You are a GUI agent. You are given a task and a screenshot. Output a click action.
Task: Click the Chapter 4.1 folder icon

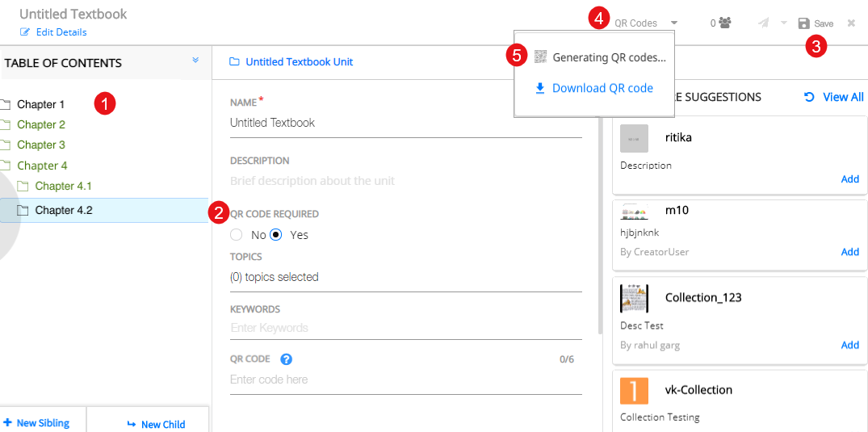pos(23,187)
